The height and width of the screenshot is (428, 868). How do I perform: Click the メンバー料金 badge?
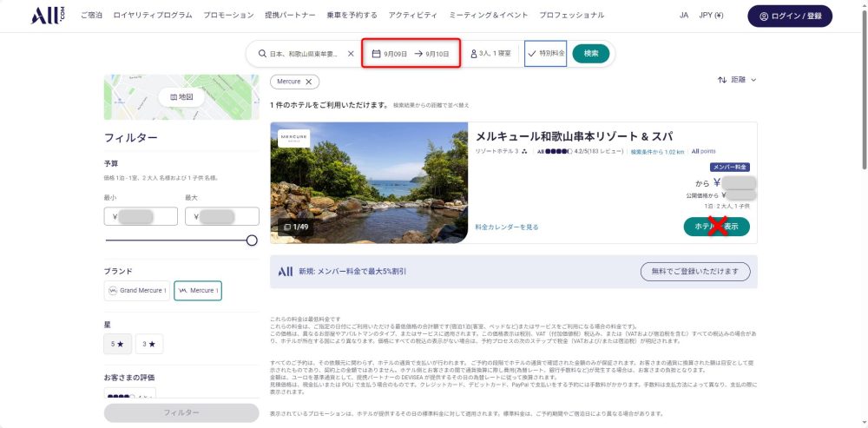(x=730, y=167)
